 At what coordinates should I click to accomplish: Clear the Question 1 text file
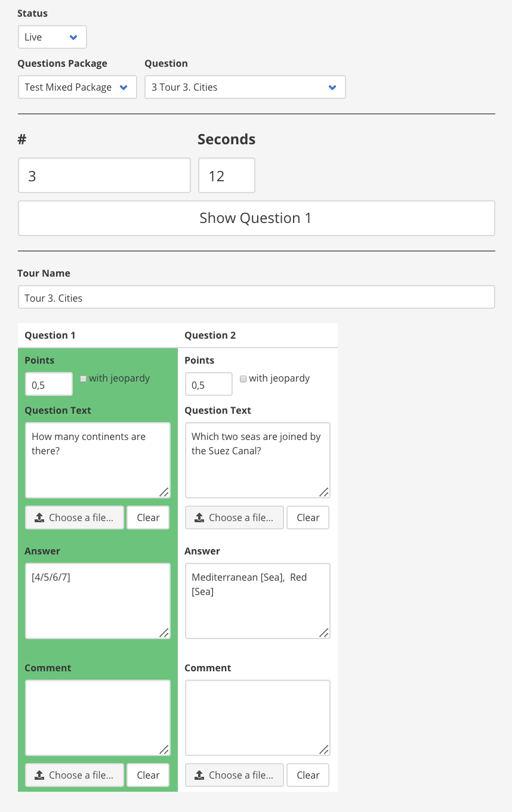point(148,517)
